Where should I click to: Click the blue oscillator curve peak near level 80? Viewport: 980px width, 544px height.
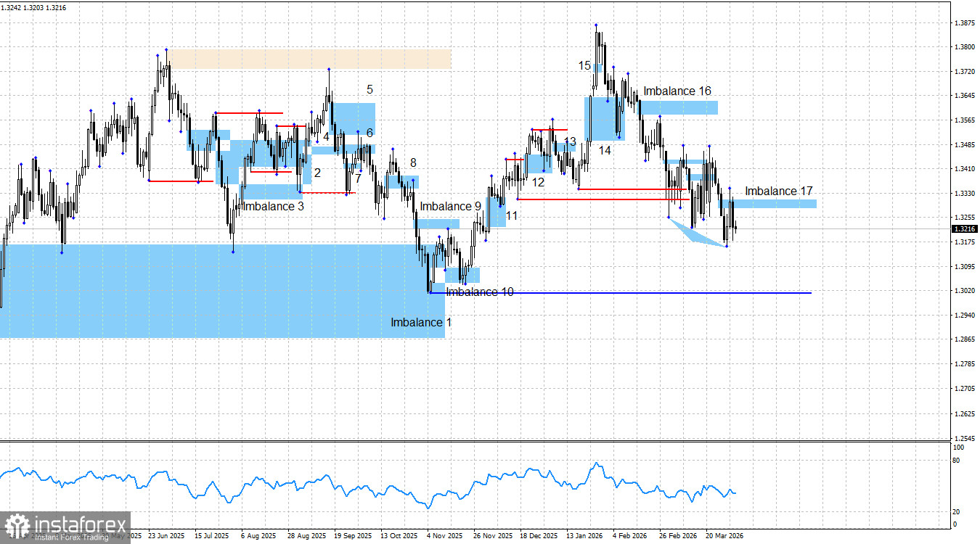pos(597,461)
